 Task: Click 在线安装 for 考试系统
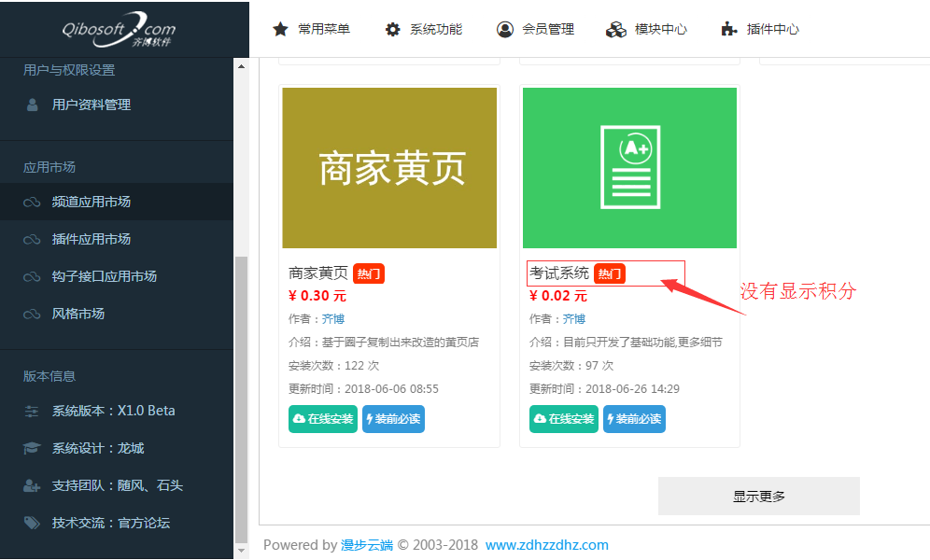point(564,419)
